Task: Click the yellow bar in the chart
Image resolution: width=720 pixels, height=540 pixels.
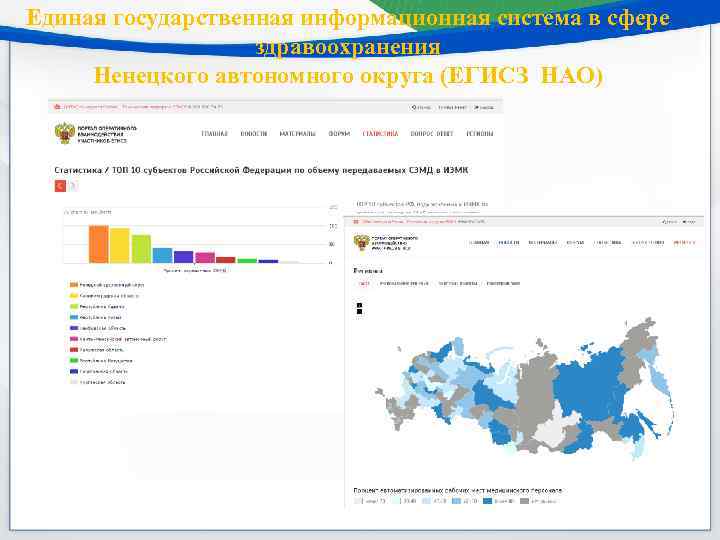Action: [119, 246]
